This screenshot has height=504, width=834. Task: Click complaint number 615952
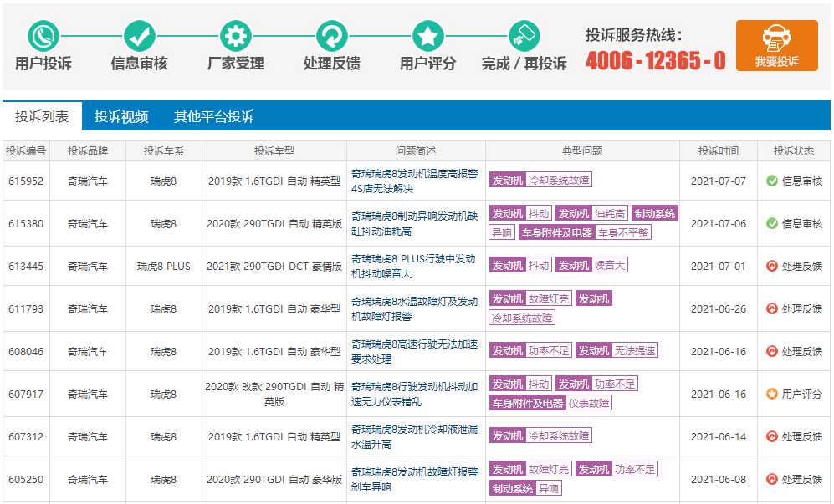point(26,181)
